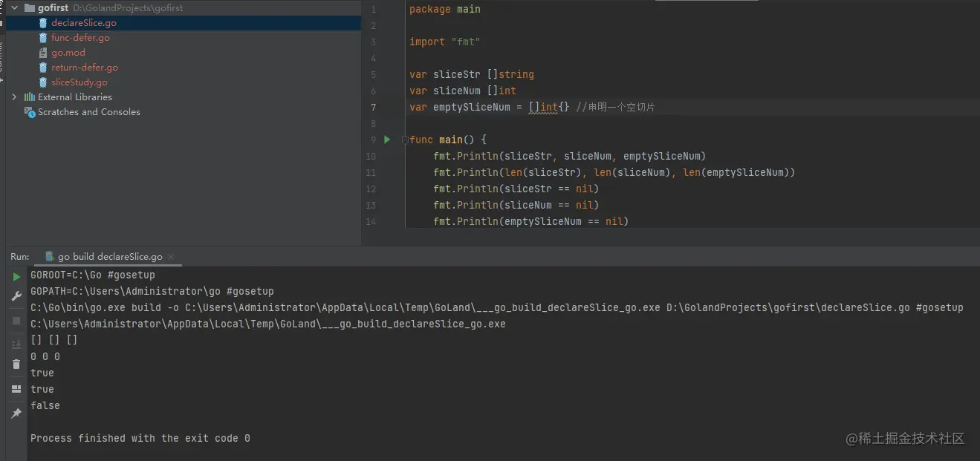980x461 pixels.
Task: Click the scroll-to-end icon in Run panel
Action: pos(16,344)
